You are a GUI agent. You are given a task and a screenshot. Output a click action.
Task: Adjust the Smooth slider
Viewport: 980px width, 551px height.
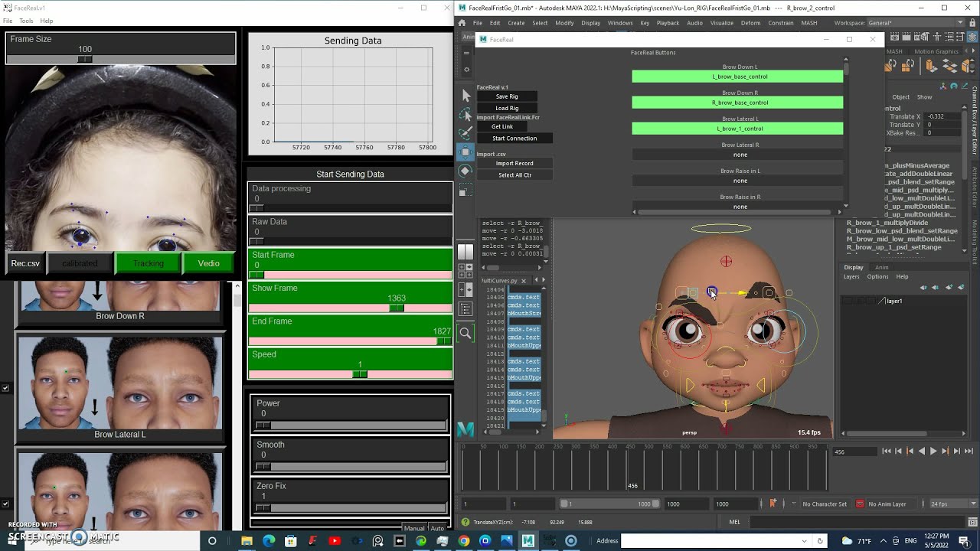(x=351, y=466)
